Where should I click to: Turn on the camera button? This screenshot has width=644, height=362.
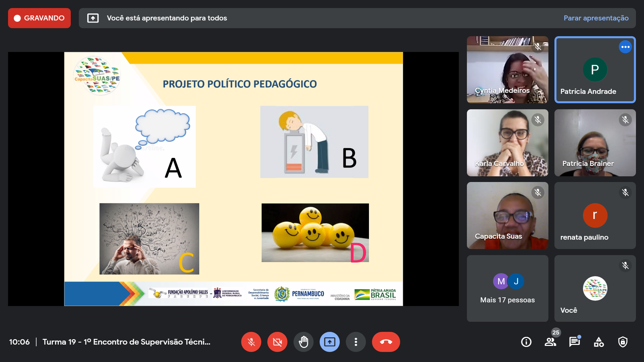click(x=277, y=342)
